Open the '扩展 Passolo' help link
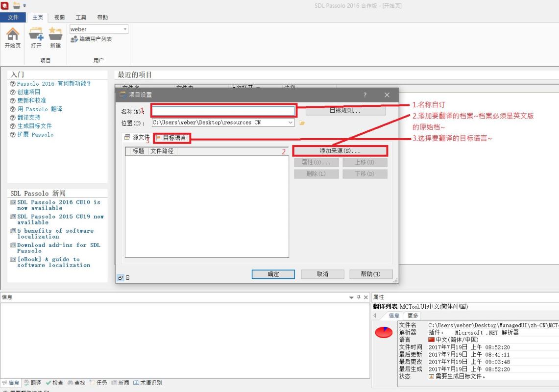Screen dimensions: 559x392 35,134
